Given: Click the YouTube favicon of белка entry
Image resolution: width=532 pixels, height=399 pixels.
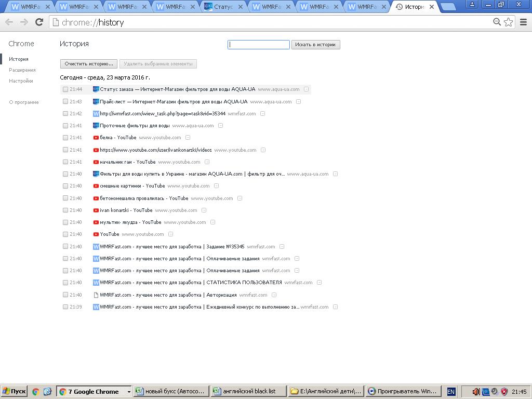Looking at the screenshot, I should point(96,137).
